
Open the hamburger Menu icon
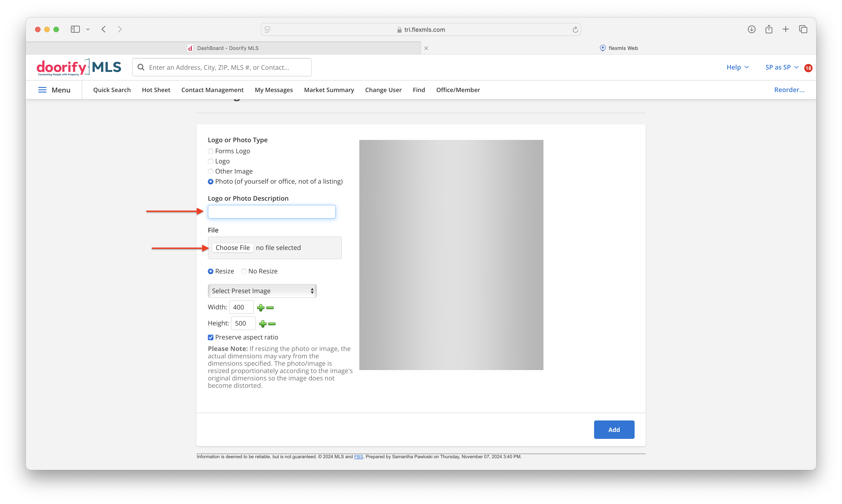pos(42,90)
